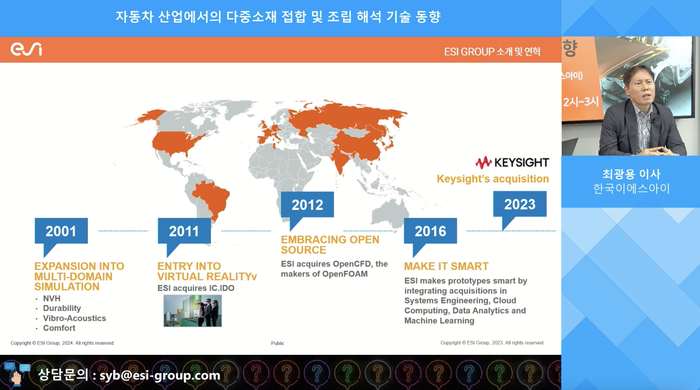Click the speaker name 최광용 이사

point(631,174)
